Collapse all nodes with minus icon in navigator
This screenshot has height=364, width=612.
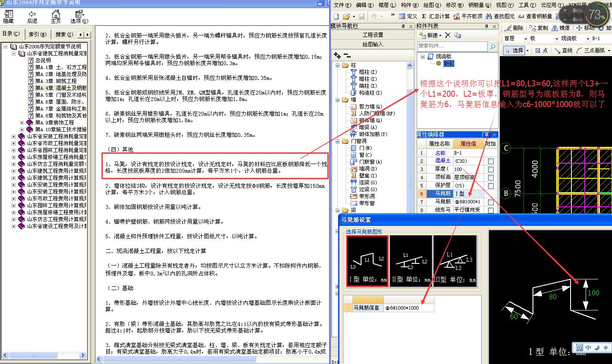(347, 56)
